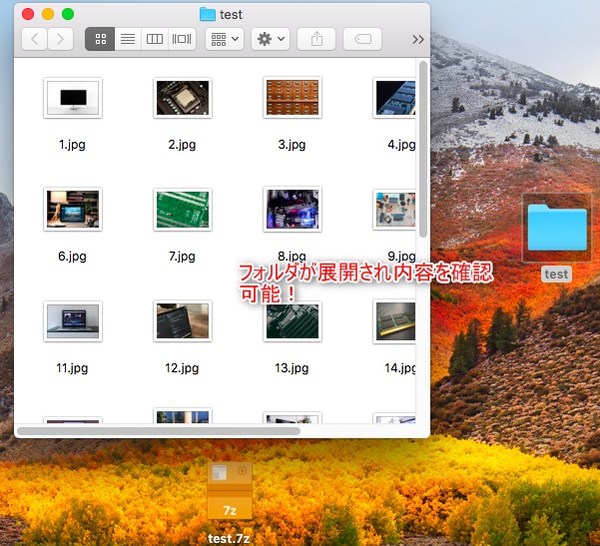This screenshot has height=546, width=600.
Task: Open the Action gear menu
Action: click(x=271, y=39)
